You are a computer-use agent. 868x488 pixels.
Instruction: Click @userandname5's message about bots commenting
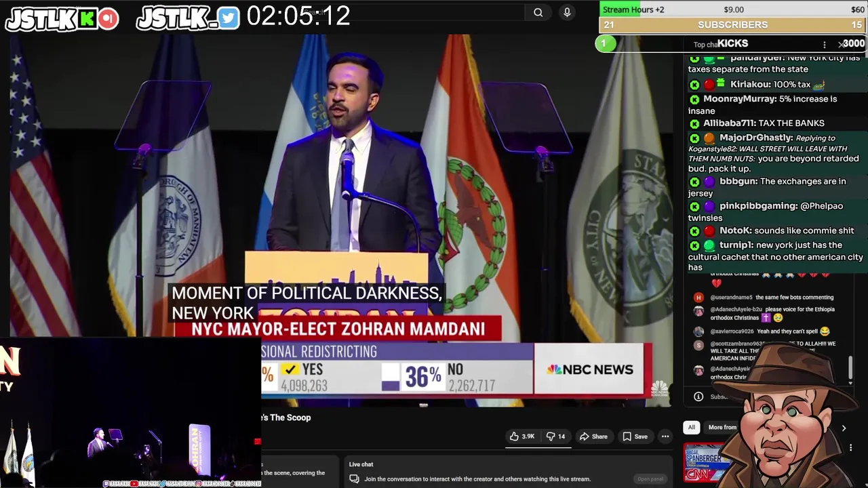pyautogui.click(x=794, y=298)
